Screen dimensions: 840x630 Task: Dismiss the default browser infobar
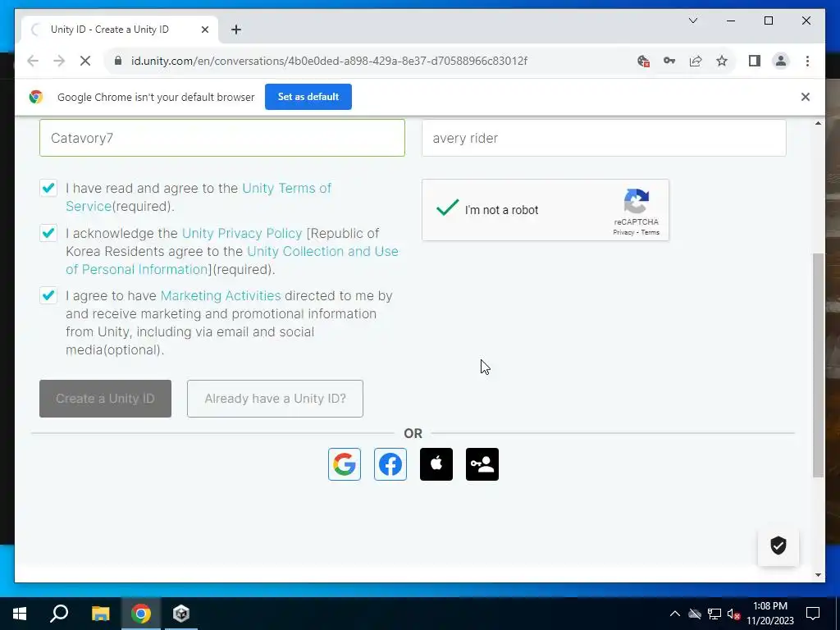point(806,97)
